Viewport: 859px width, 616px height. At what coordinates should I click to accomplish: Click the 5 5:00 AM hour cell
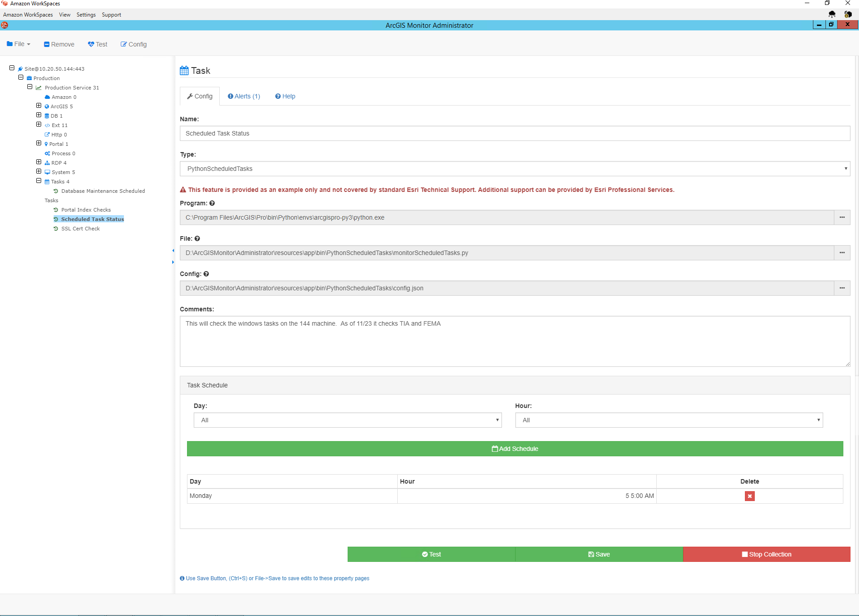pos(527,496)
